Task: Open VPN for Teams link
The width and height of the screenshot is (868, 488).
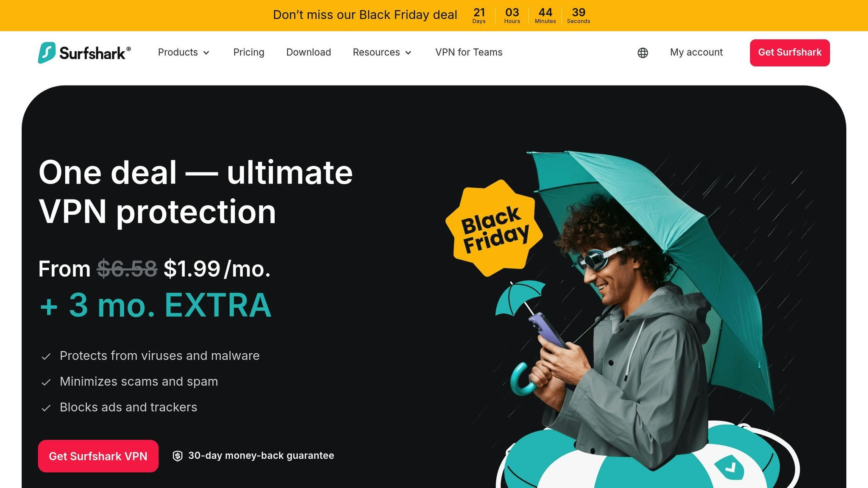Action: pyautogui.click(x=469, y=53)
